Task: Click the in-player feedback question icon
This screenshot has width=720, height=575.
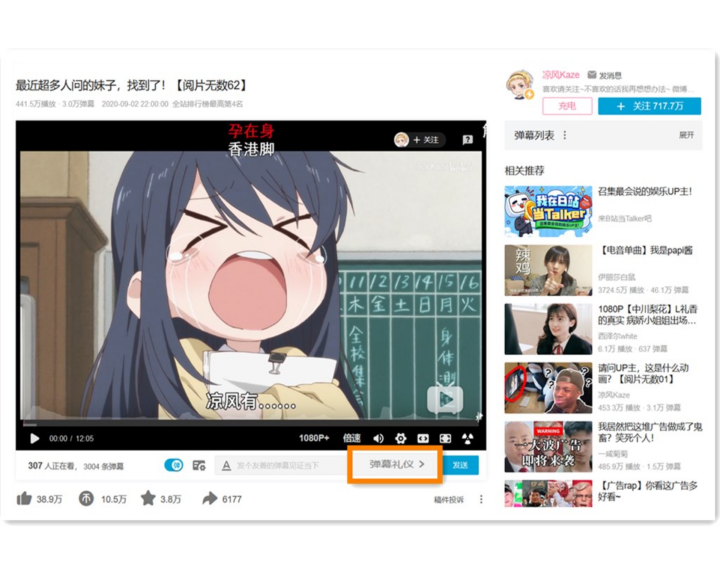Action: point(467,140)
